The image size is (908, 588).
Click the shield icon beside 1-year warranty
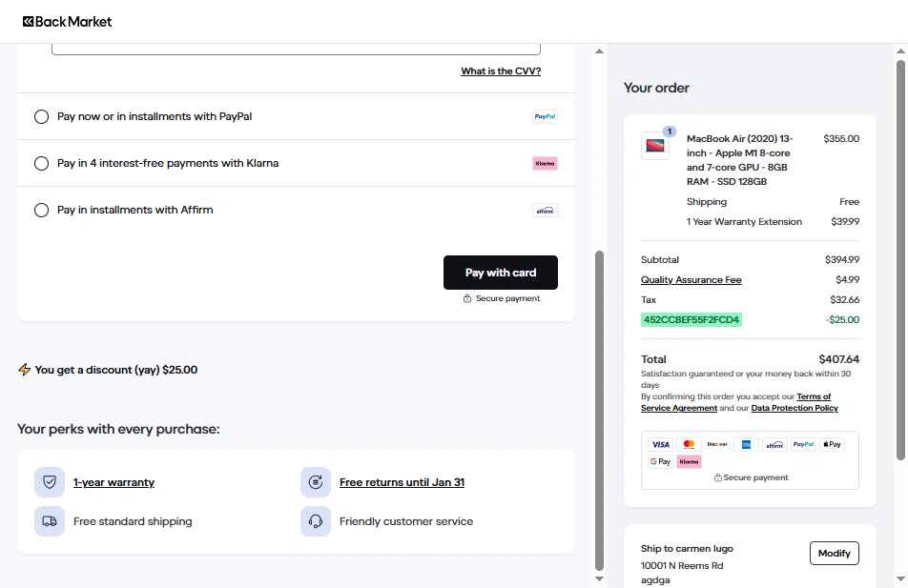(x=50, y=482)
